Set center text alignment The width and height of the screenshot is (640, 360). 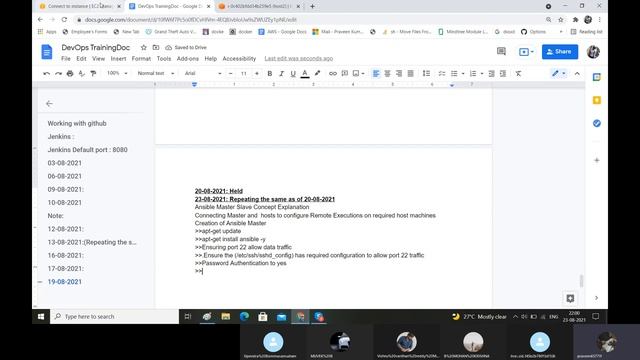pos(387,73)
